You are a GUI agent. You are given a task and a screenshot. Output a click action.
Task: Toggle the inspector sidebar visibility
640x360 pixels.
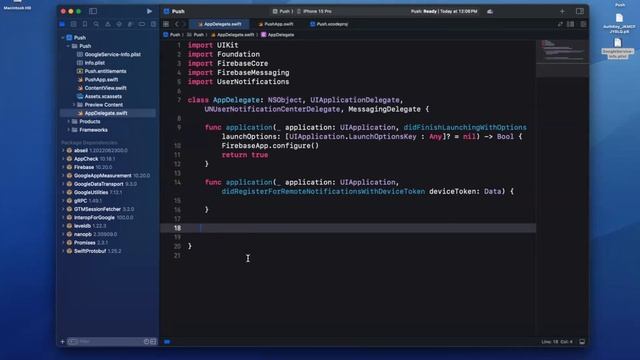(580, 11)
